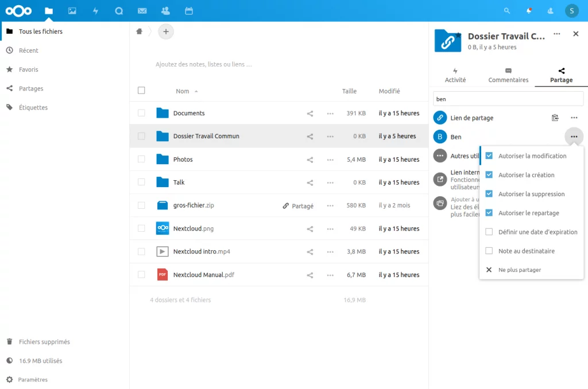Image resolution: width=588 pixels, height=389 pixels.
Task: Open more actions for Nextcloud.png row
Action: 330,228
